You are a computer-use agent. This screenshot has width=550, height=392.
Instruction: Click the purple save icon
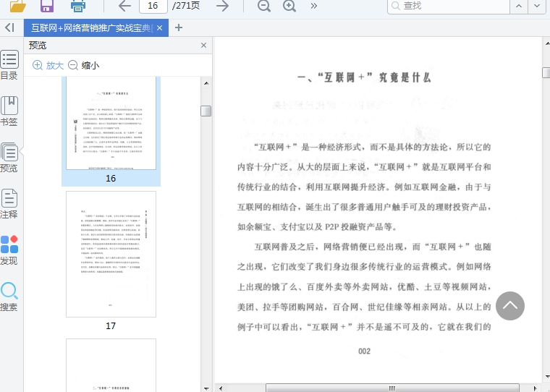click(x=47, y=7)
